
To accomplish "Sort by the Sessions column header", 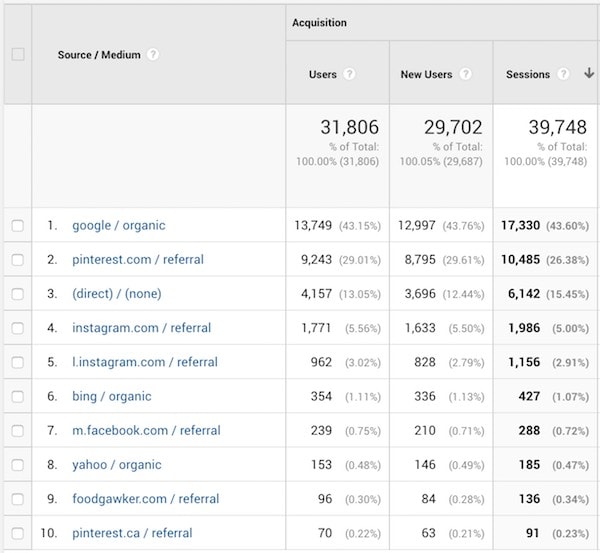I will pyautogui.click(x=528, y=74).
